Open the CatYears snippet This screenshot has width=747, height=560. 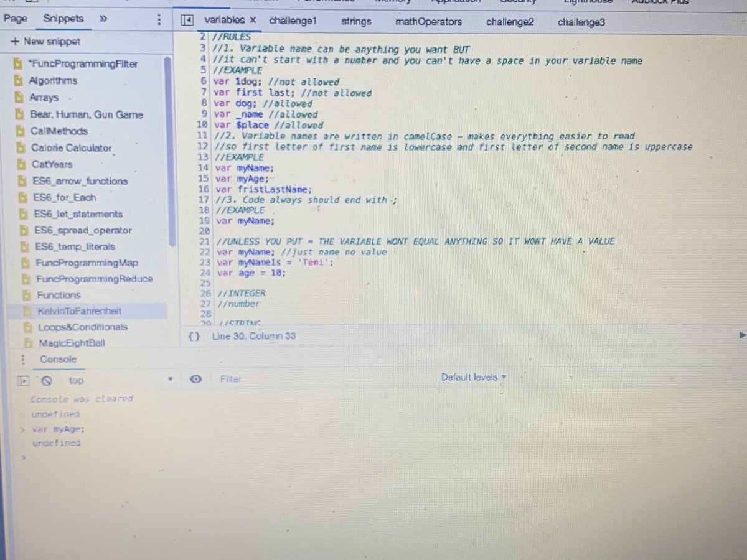click(x=52, y=164)
